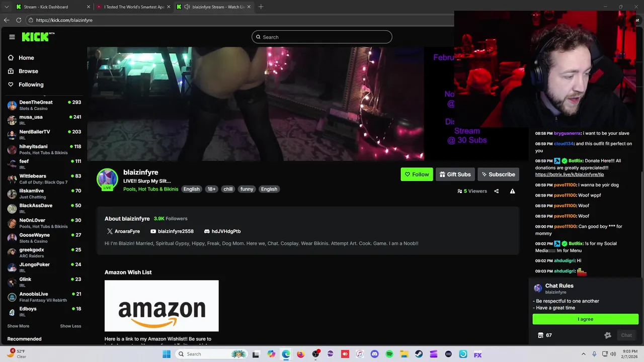Reload the page with refresh icon

click(x=19, y=20)
